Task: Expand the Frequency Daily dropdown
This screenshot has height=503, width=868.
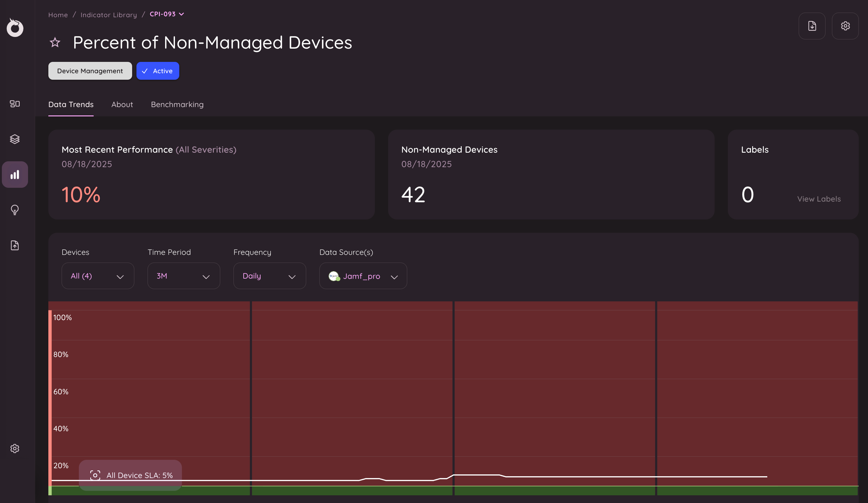Action: pyautogui.click(x=269, y=276)
